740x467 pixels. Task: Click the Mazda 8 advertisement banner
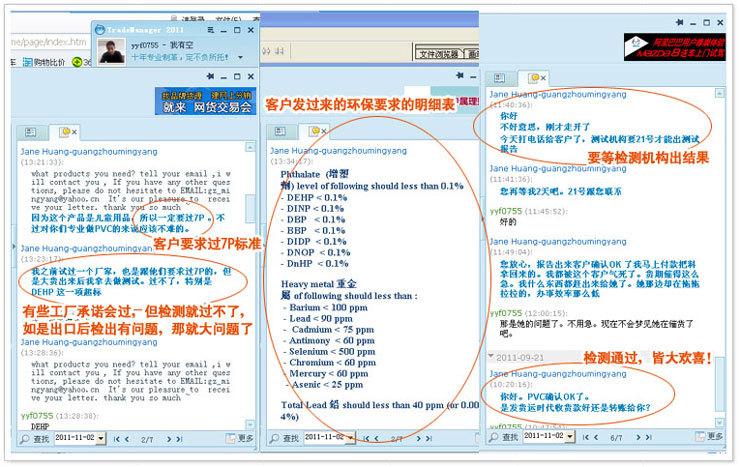[674, 46]
